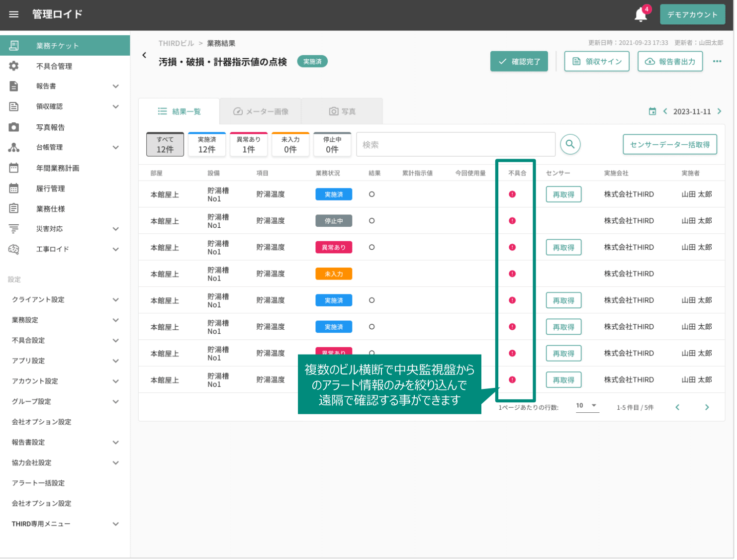
Task: Expand the 領収確認 sidebar menu
Action: (116, 106)
